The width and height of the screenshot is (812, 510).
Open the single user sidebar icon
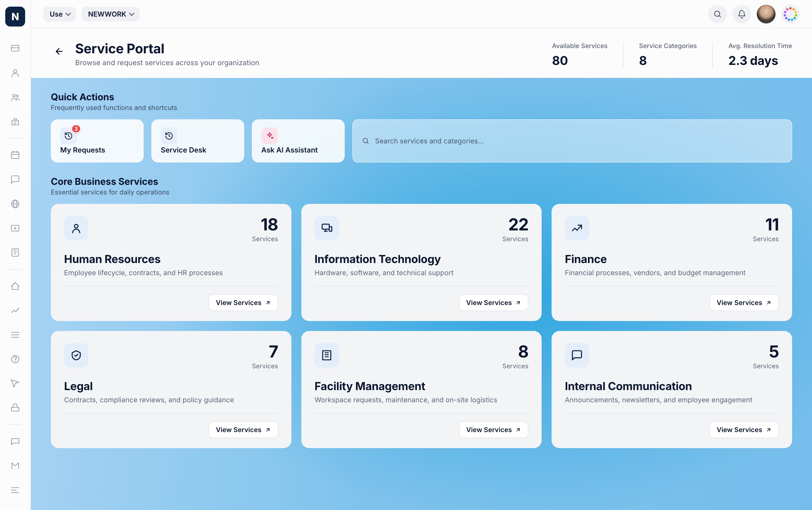click(x=15, y=73)
